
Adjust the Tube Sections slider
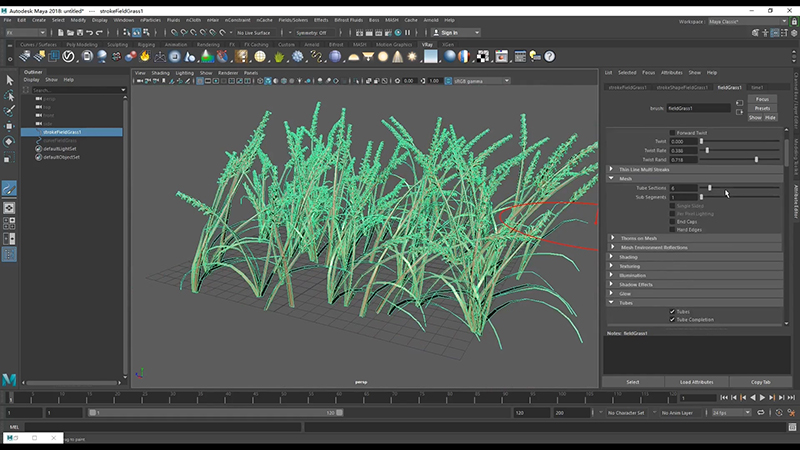pos(710,188)
